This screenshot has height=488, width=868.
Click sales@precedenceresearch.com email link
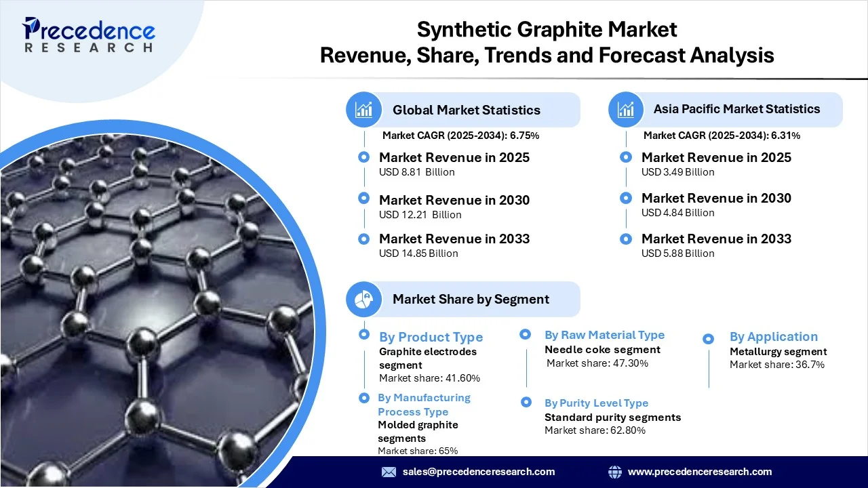[x=479, y=472]
